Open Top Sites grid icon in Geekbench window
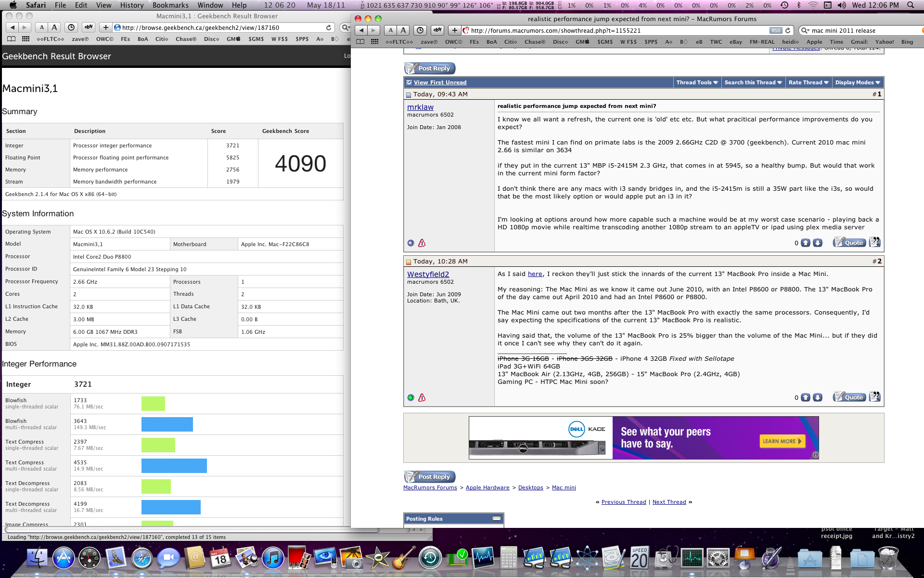This screenshot has height=578, width=924. (26, 39)
